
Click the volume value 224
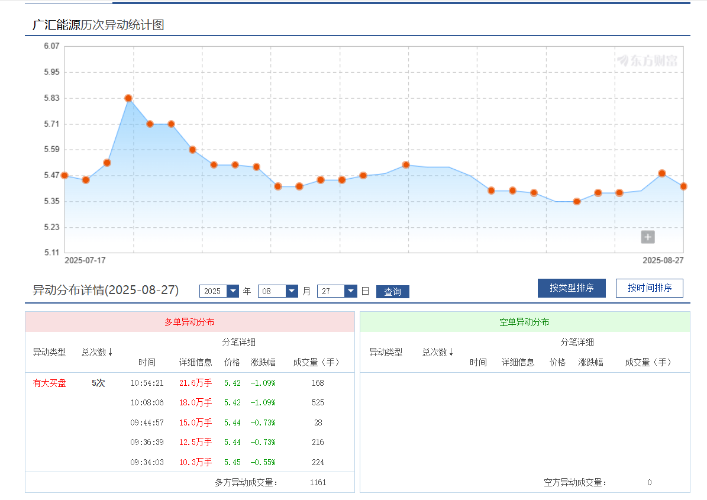317,462
